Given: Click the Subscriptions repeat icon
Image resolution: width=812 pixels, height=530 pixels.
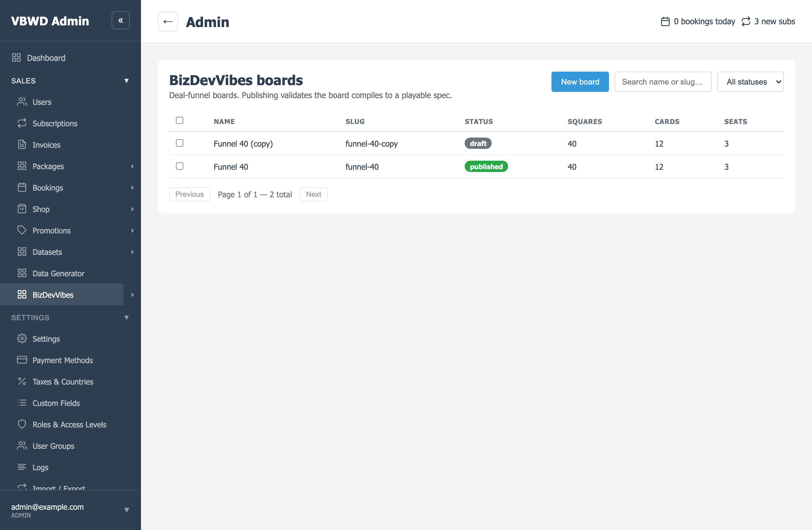Looking at the screenshot, I should tap(22, 123).
